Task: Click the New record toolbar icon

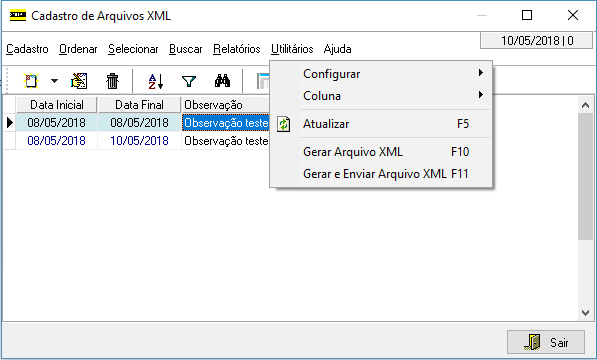Action: [x=31, y=81]
